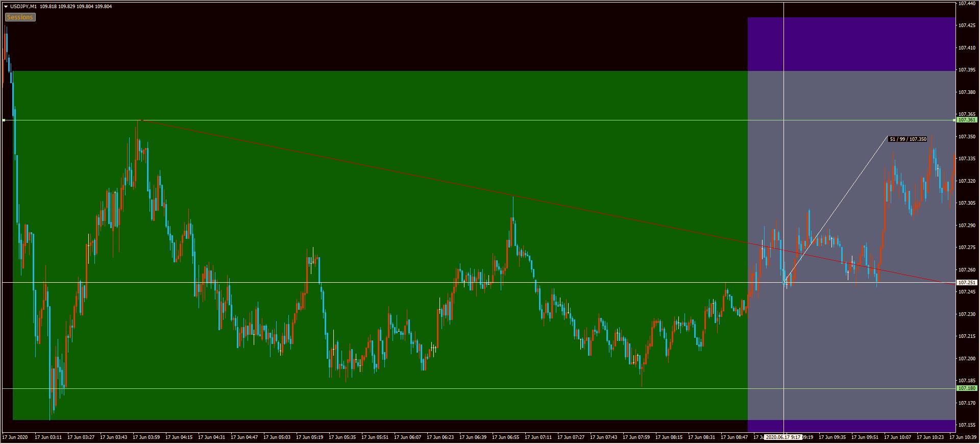
Task: Select the 107.251 price label
Action: click(967, 283)
